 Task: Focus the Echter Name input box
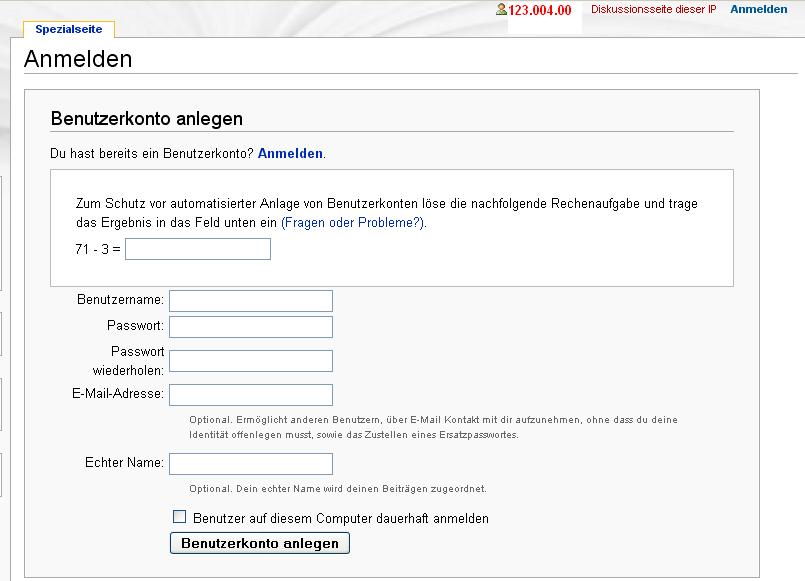click(x=251, y=463)
